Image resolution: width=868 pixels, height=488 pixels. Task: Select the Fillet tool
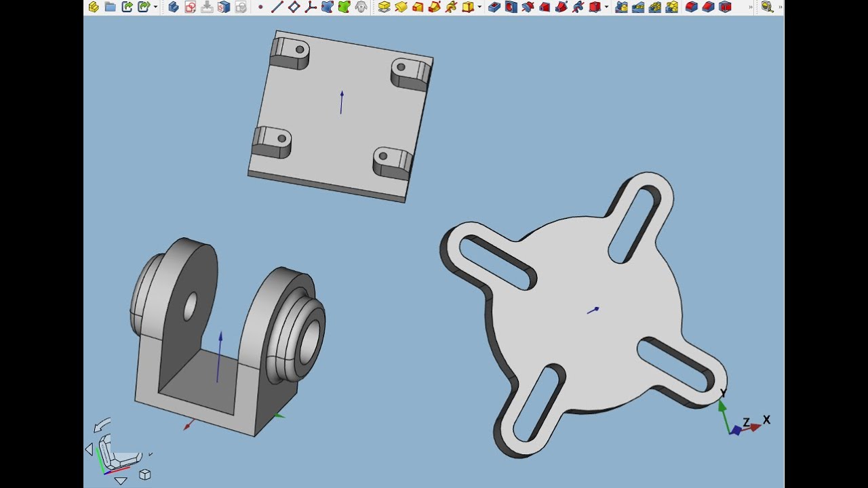click(x=692, y=7)
